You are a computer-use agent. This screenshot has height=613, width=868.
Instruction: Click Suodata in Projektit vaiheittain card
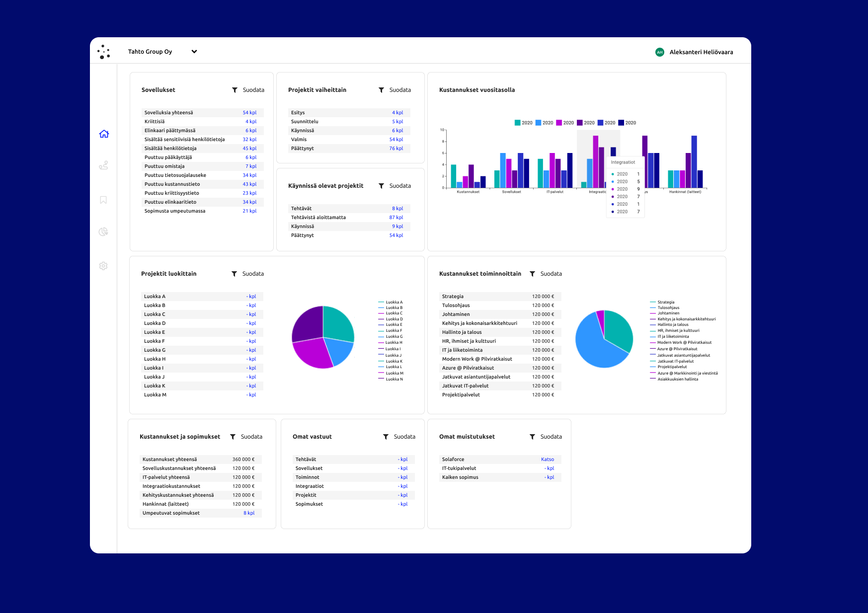(x=400, y=90)
